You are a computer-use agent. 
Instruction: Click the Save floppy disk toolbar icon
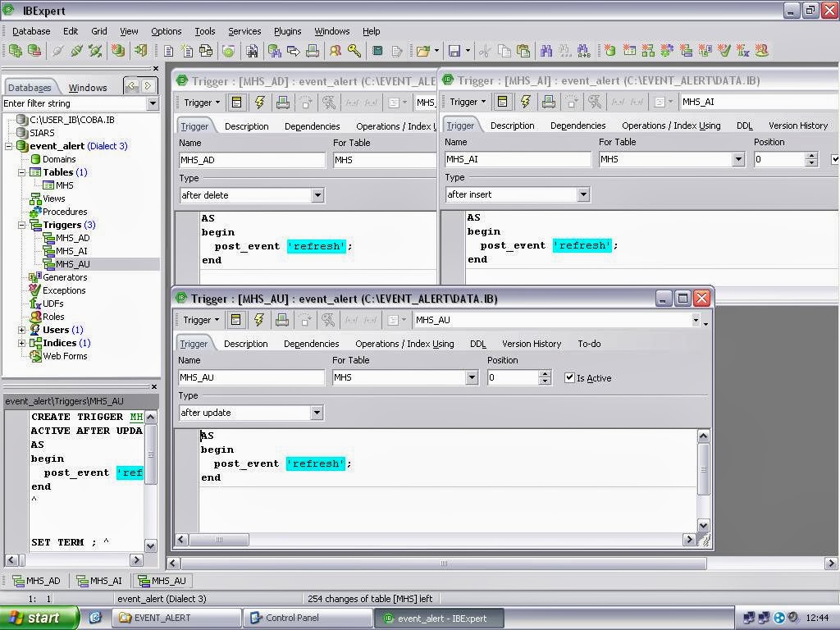(x=454, y=51)
